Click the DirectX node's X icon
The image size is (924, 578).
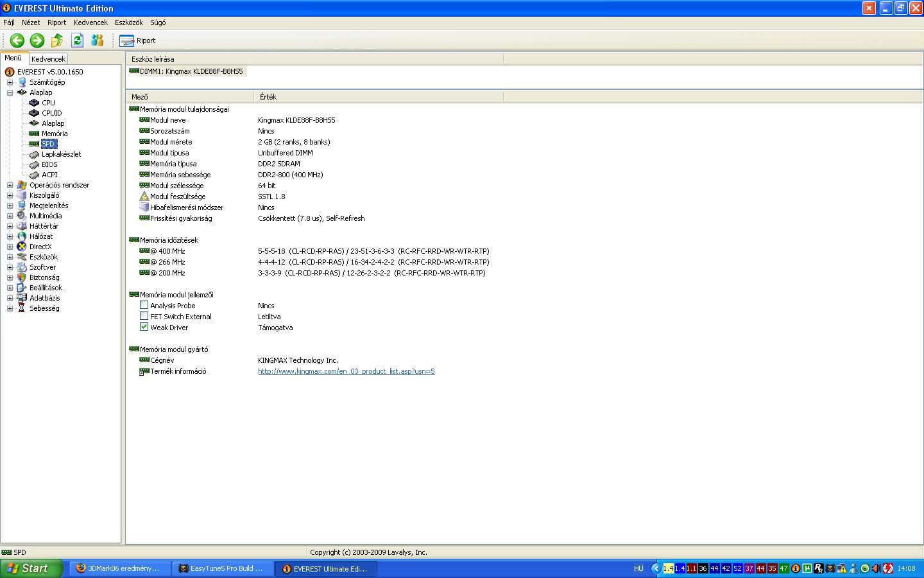tap(22, 247)
